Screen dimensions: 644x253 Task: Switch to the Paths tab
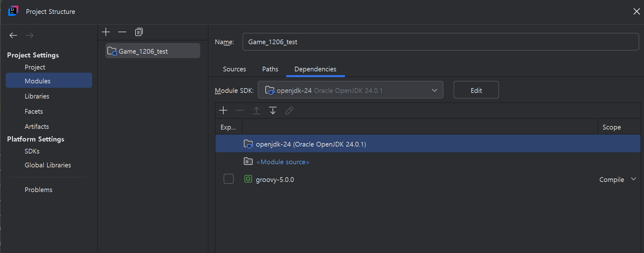click(270, 69)
